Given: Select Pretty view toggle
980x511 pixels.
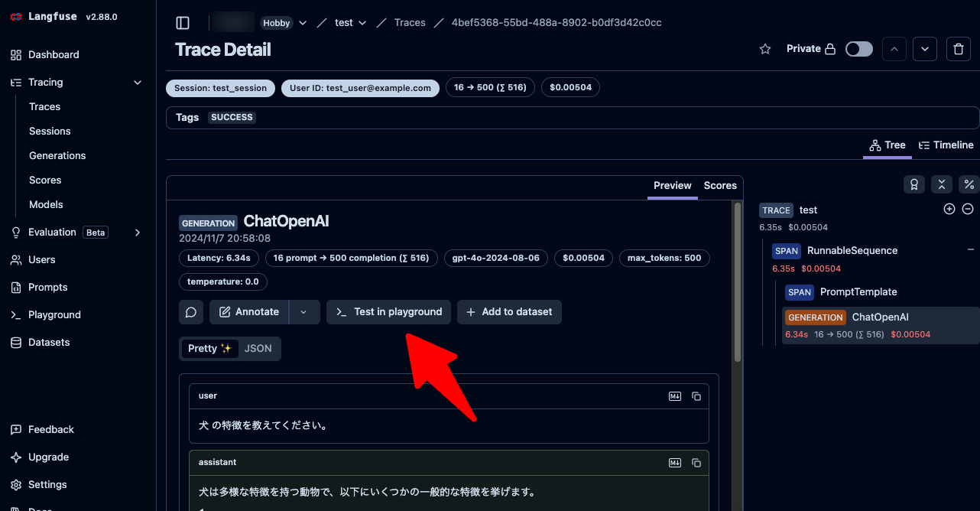Looking at the screenshot, I should point(209,349).
